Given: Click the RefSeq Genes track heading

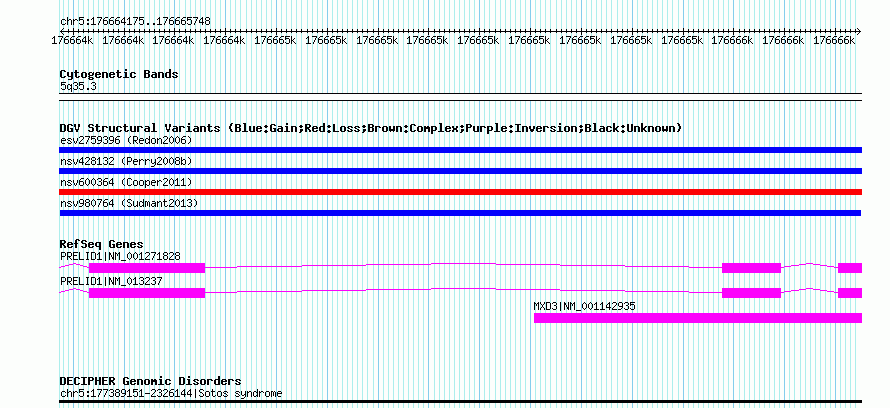Looking at the screenshot, I should point(102,244).
